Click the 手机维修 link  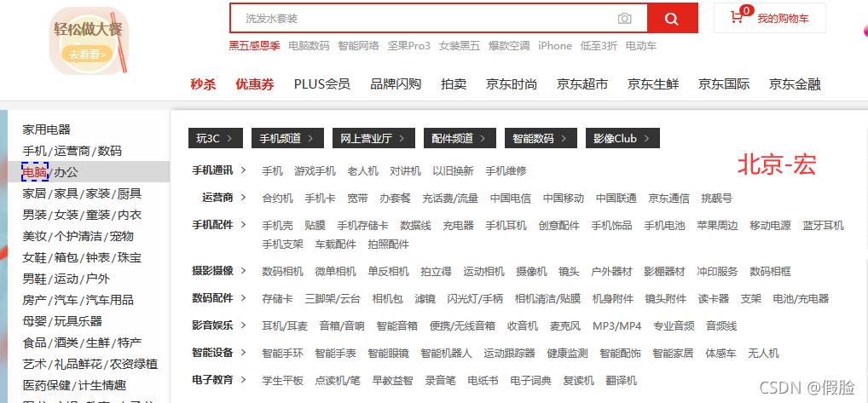pyautogui.click(x=506, y=170)
